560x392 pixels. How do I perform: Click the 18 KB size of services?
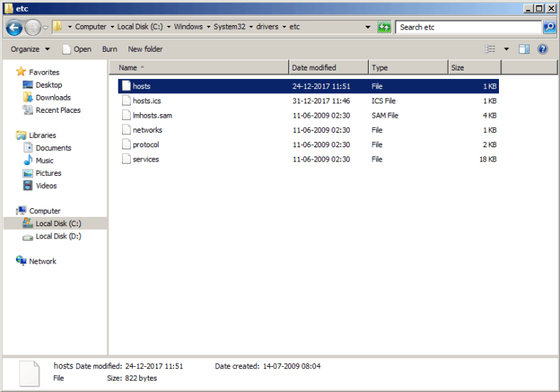tap(487, 159)
